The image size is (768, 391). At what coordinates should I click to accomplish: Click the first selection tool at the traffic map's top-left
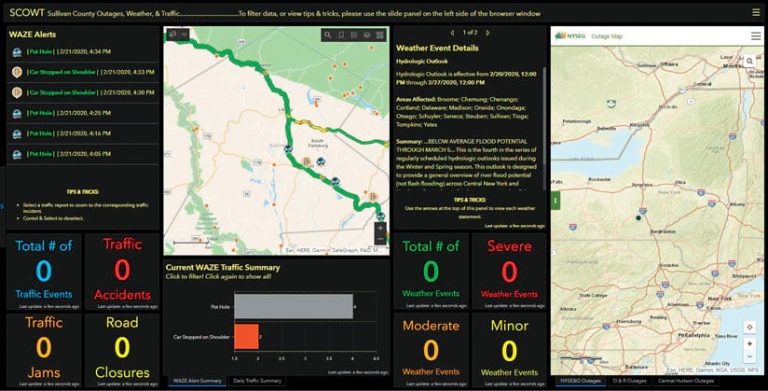[x=172, y=34]
